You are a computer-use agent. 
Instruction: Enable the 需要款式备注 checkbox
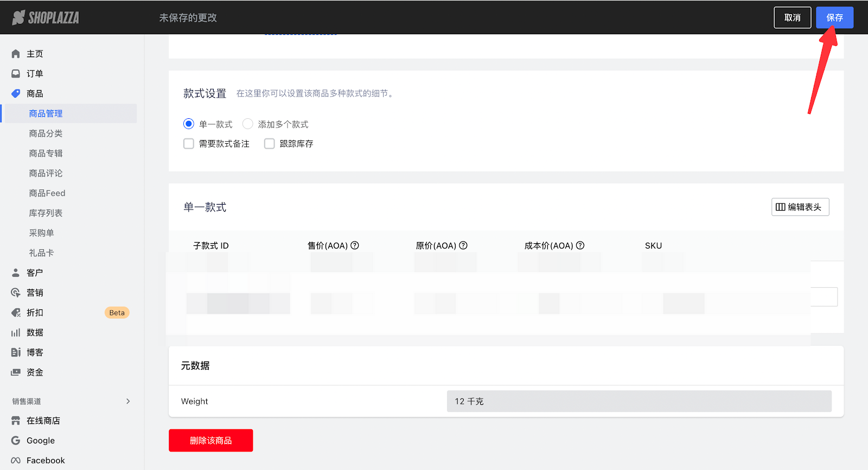(x=189, y=144)
